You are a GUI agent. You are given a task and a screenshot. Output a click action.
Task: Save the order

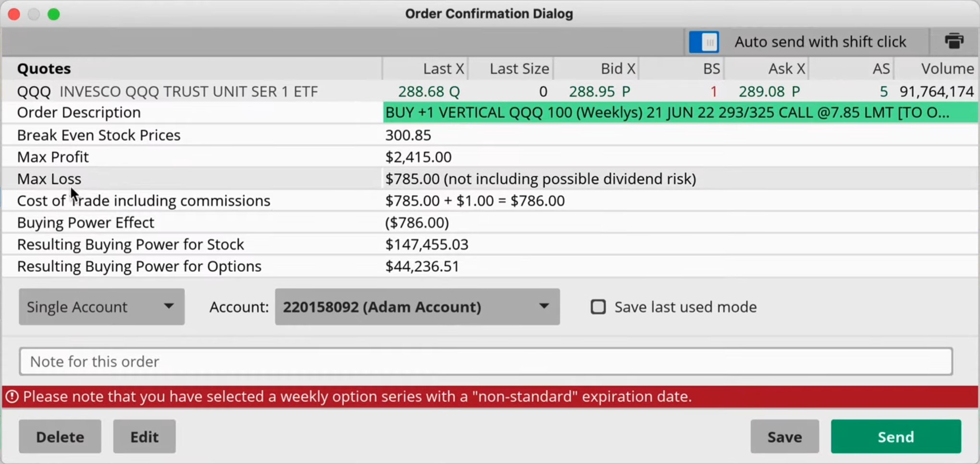784,437
